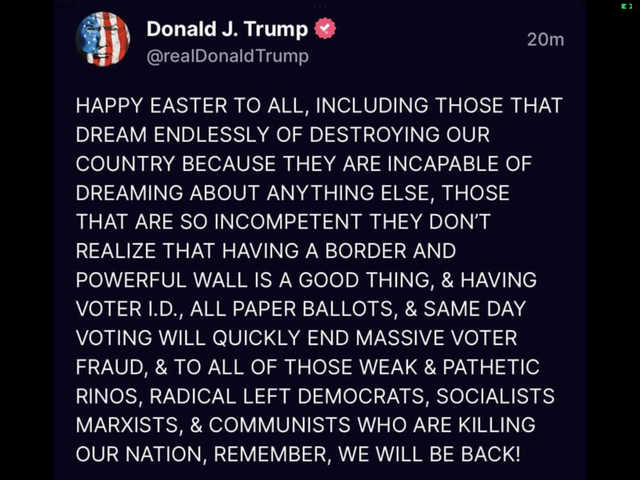
Task: Click the red verified checkmark badge
Action: click(x=325, y=29)
